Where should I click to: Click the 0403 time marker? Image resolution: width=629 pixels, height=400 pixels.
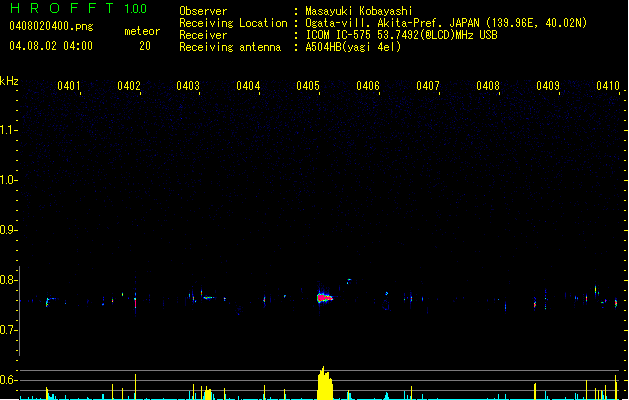pyautogui.click(x=188, y=85)
